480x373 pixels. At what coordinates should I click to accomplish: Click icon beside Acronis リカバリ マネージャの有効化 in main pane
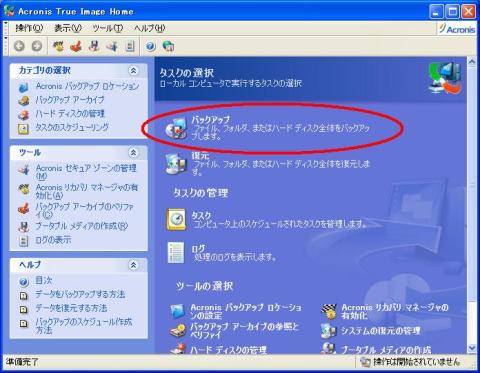pos(329,312)
